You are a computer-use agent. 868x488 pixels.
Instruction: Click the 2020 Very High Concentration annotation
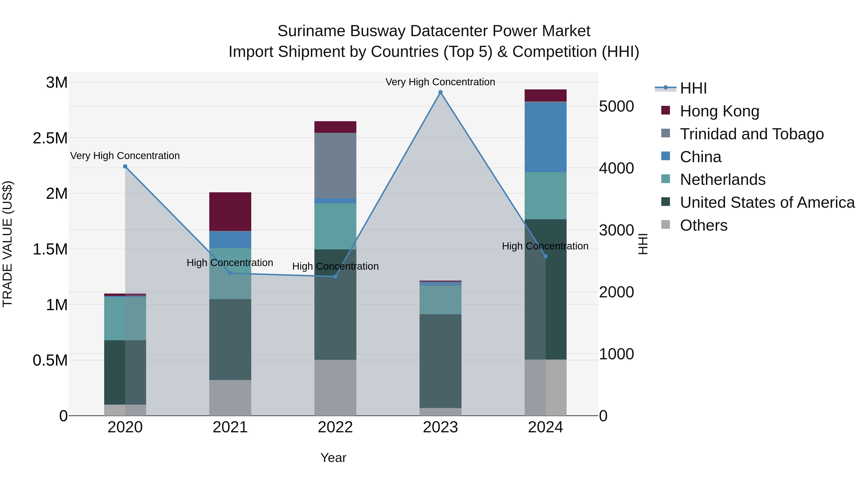[125, 156]
